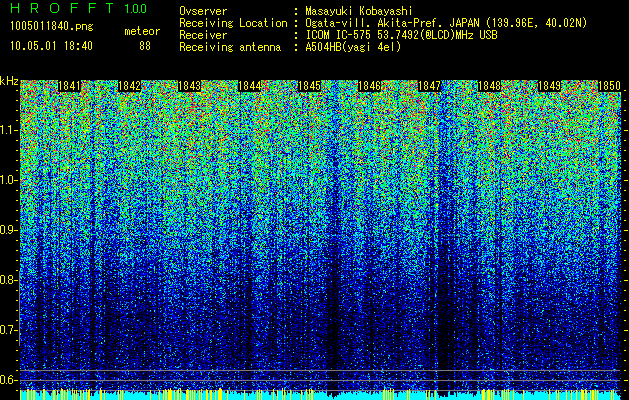Click the 1844 time marker

pos(250,86)
